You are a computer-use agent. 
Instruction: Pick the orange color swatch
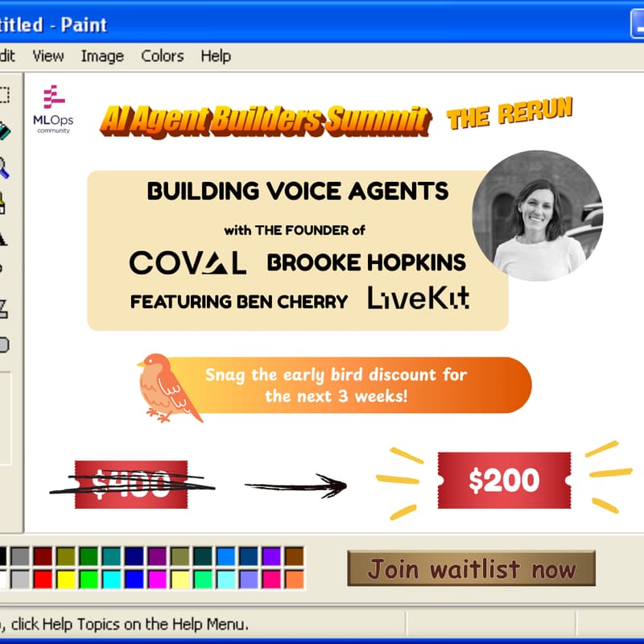point(295,579)
